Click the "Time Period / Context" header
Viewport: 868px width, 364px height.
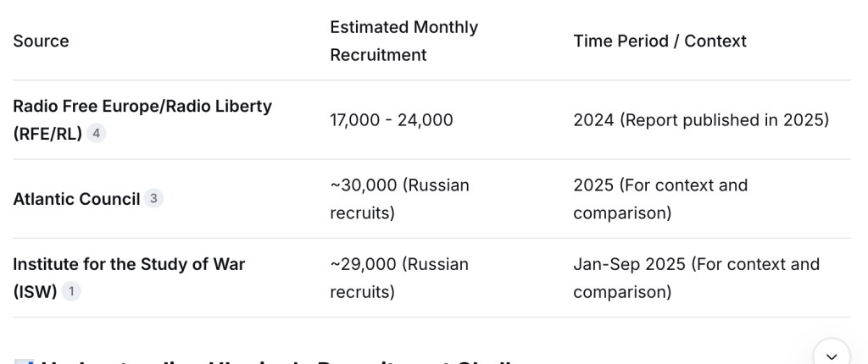pos(659,41)
